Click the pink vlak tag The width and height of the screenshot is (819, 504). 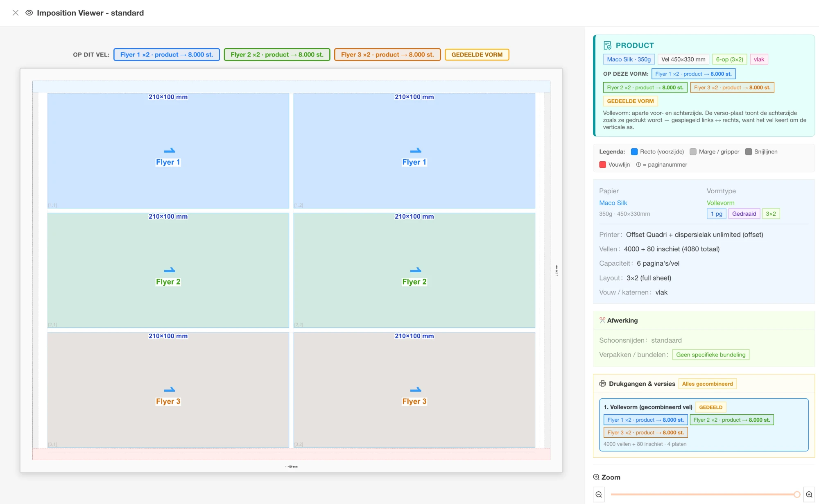759,59
